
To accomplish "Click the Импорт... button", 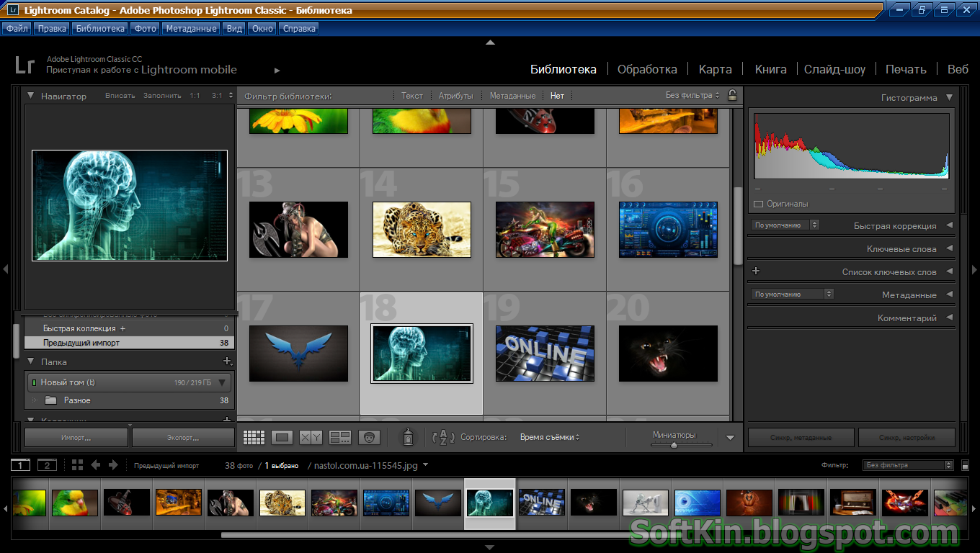I will pyautogui.click(x=76, y=437).
